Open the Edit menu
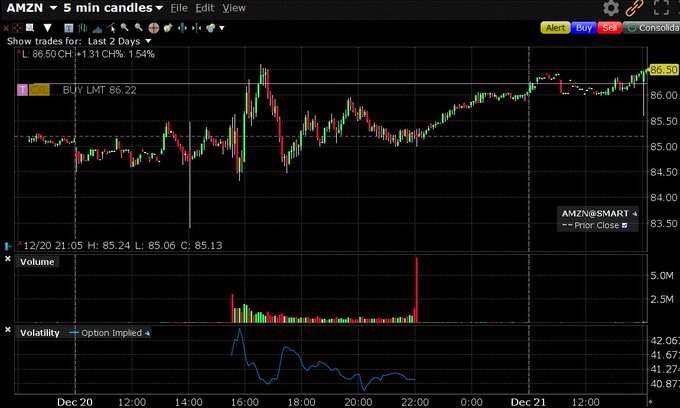 click(205, 8)
